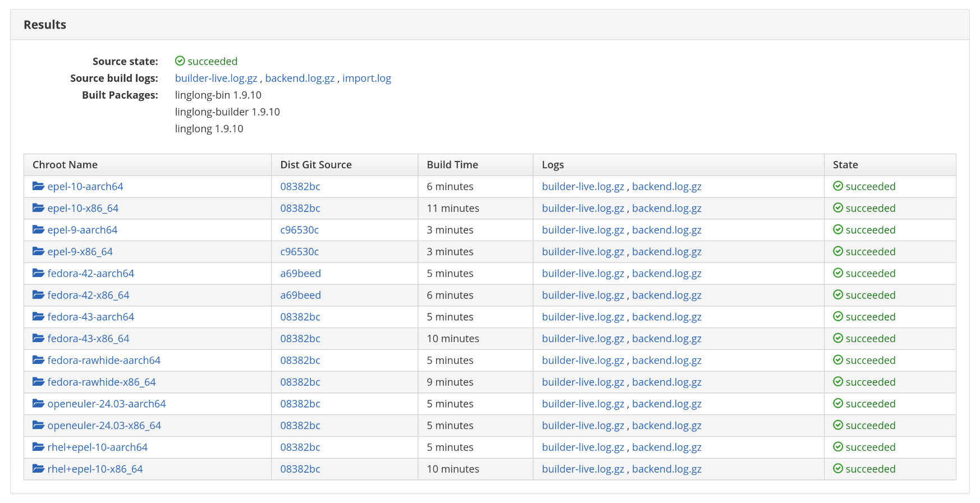Open builder-live.log.gz for openeuler-24.03-aarch64
The image size is (980, 503).
583,404
